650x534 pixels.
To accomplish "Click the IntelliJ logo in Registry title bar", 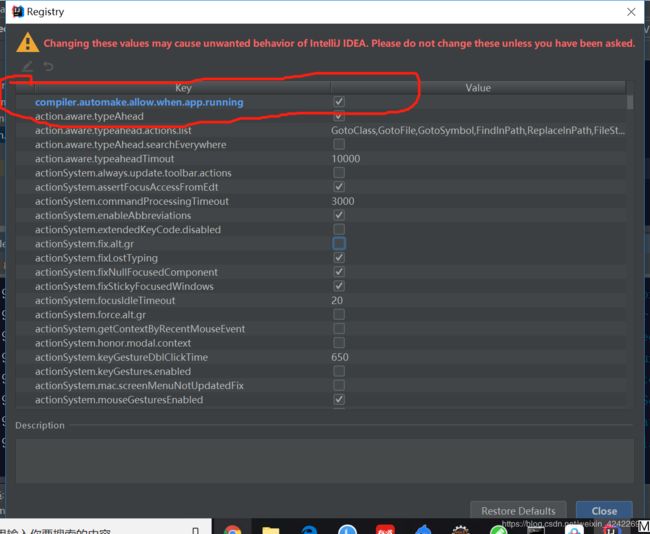I will click(18, 12).
